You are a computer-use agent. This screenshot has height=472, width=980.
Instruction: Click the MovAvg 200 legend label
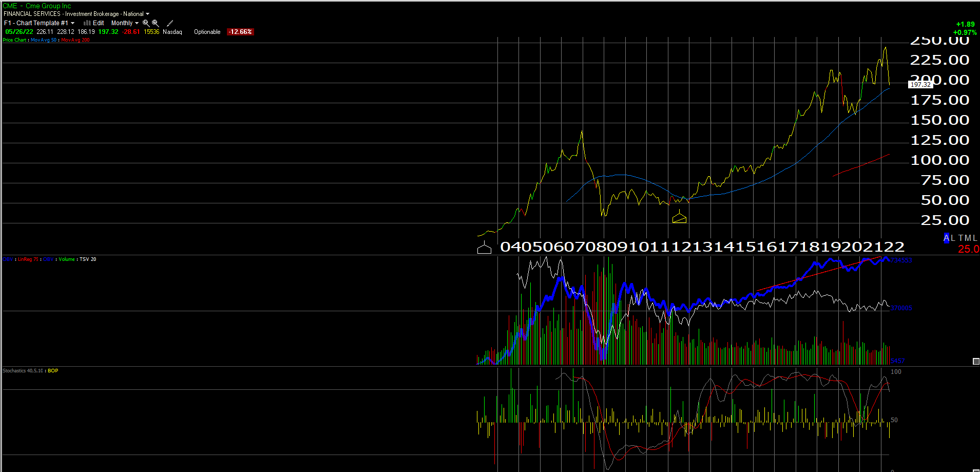click(75, 40)
